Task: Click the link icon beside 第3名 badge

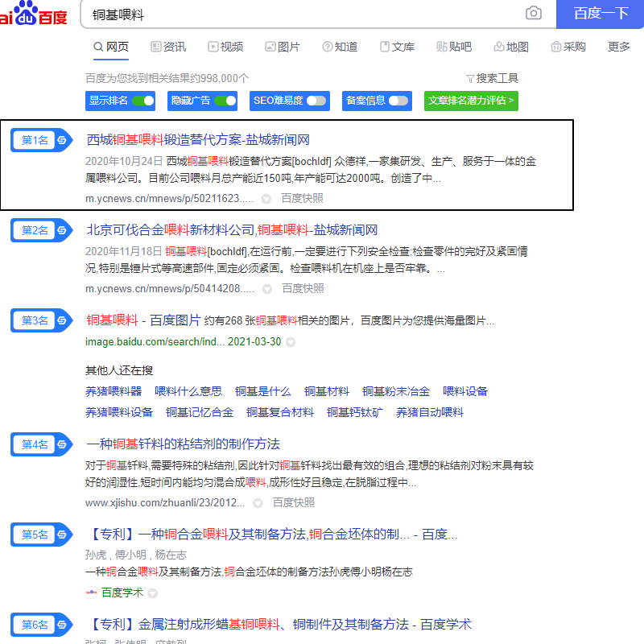Action: tap(62, 320)
